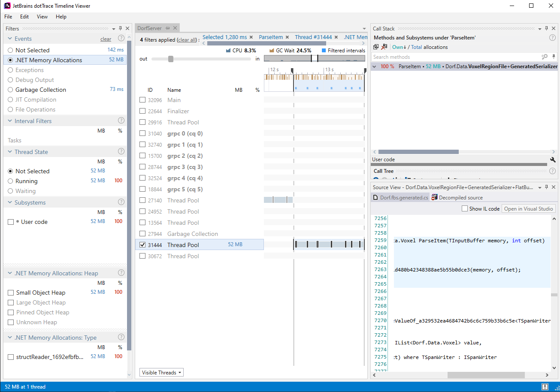Image resolution: width=560 pixels, height=392 pixels.
Task: Enable the Show IL code checkbox
Action: 465,209
